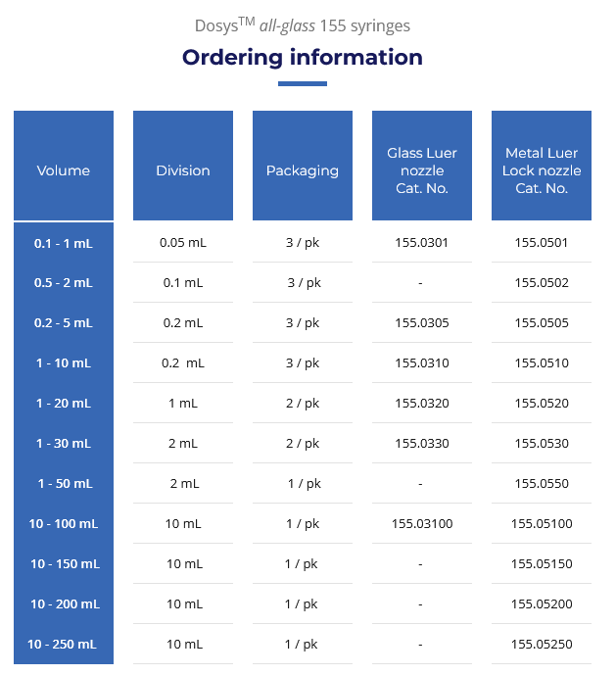Click catalog number 155.0550

pyautogui.click(x=542, y=484)
